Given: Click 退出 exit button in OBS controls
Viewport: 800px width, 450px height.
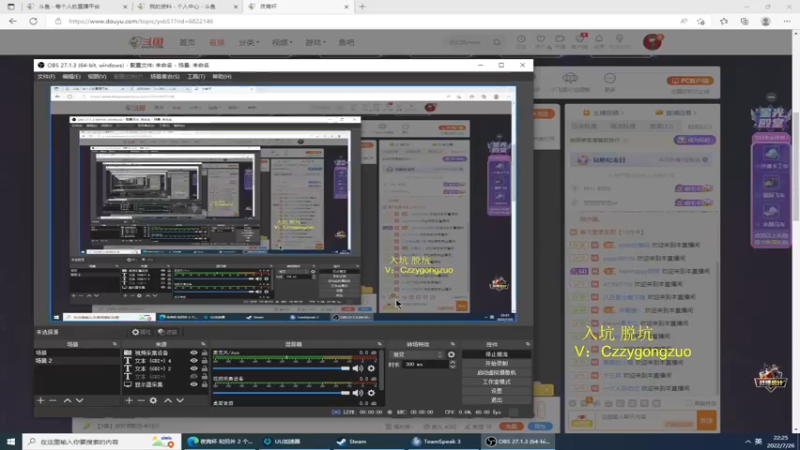Looking at the screenshot, I should pos(496,400).
